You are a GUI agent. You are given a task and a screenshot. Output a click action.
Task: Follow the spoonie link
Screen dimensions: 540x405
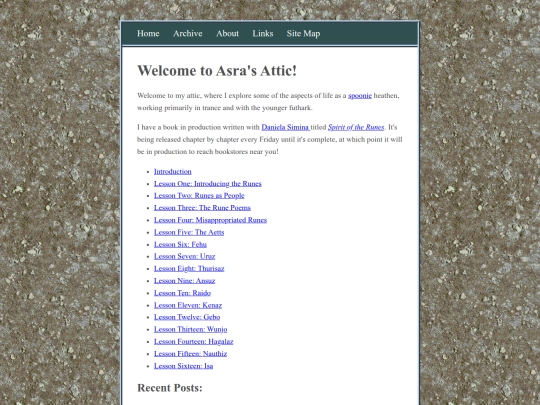pos(360,95)
